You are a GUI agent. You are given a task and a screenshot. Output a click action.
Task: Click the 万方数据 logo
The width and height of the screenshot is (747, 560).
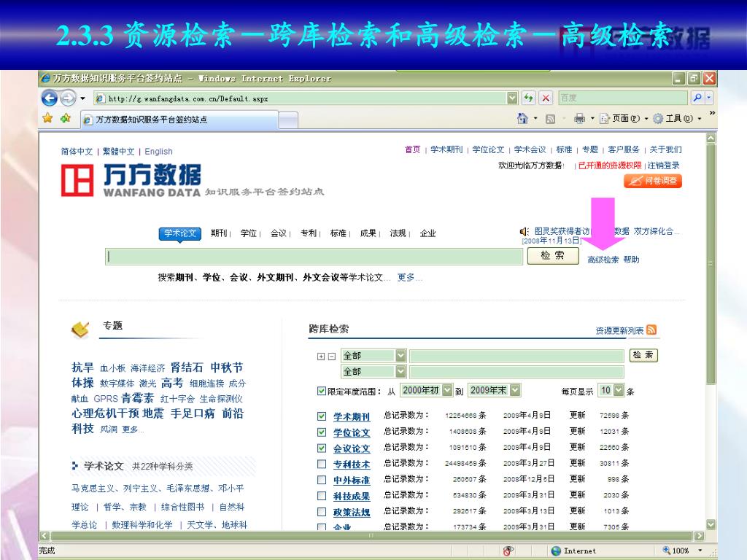tap(131, 181)
